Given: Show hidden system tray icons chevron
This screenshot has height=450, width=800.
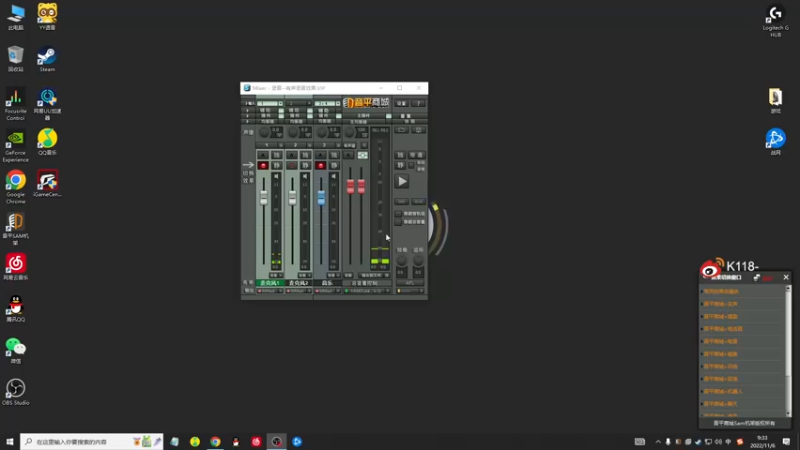Looking at the screenshot, I should (658, 442).
